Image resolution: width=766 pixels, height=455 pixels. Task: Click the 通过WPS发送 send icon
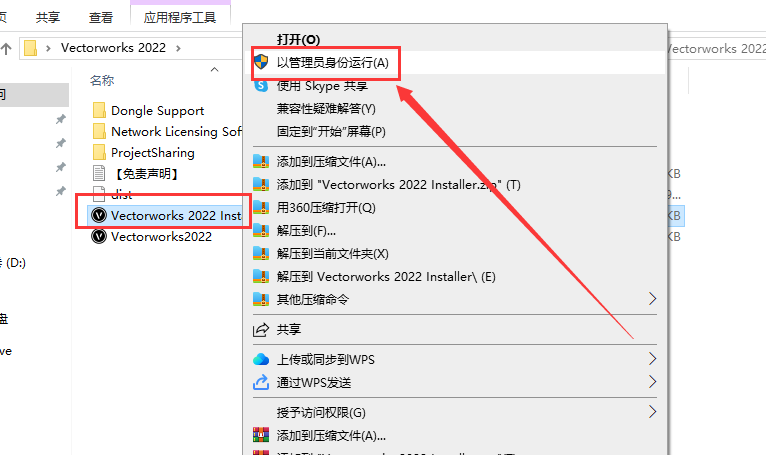coord(261,382)
